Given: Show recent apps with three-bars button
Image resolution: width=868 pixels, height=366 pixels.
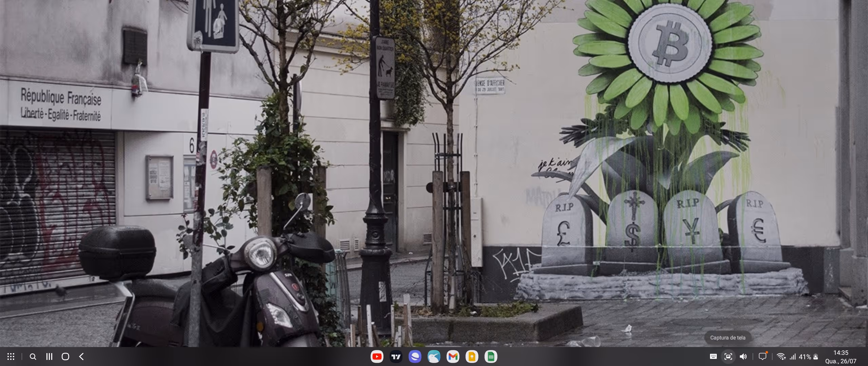Looking at the screenshot, I should point(49,357).
